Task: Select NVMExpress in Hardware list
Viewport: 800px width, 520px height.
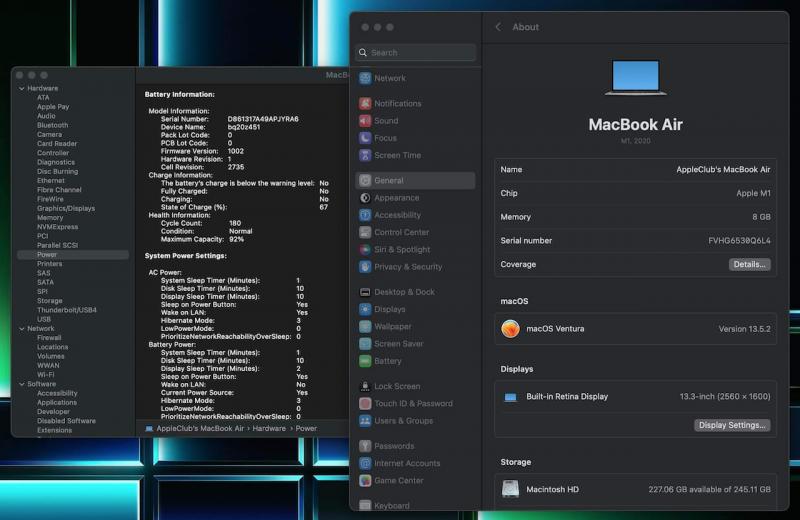Action: tap(58, 227)
